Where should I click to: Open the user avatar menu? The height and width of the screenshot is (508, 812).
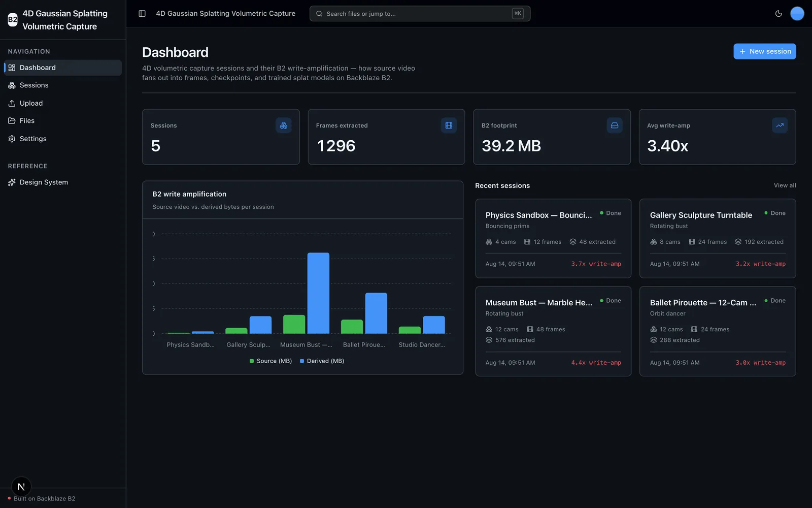797,14
